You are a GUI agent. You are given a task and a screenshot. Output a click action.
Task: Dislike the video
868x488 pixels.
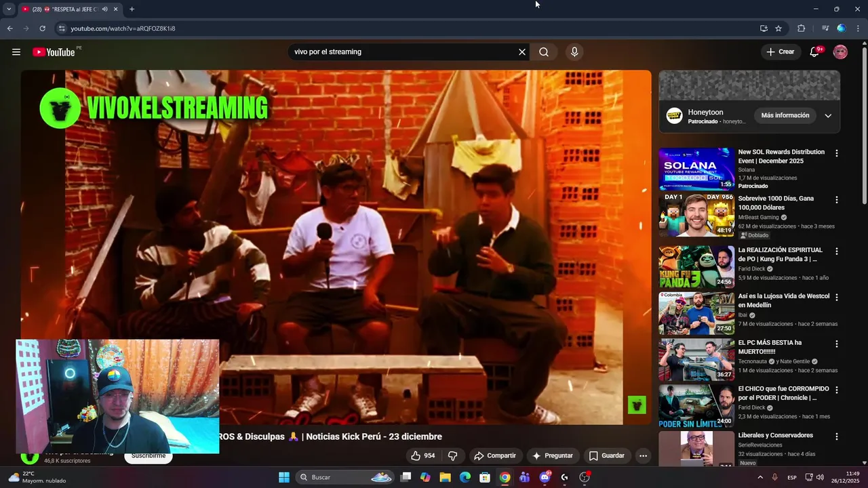(x=453, y=455)
